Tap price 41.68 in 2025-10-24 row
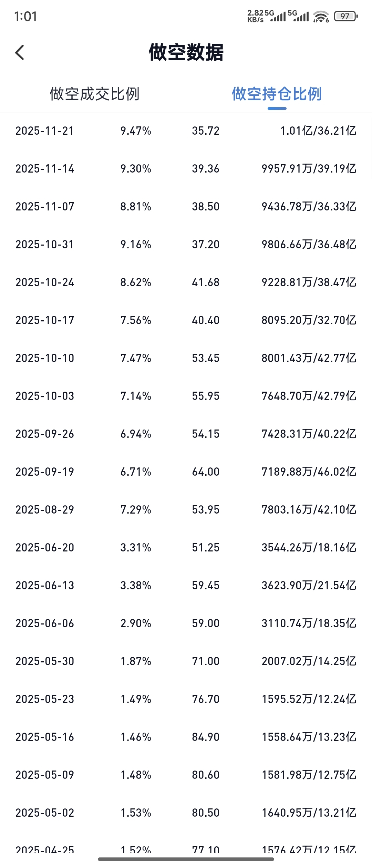 [206, 282]
